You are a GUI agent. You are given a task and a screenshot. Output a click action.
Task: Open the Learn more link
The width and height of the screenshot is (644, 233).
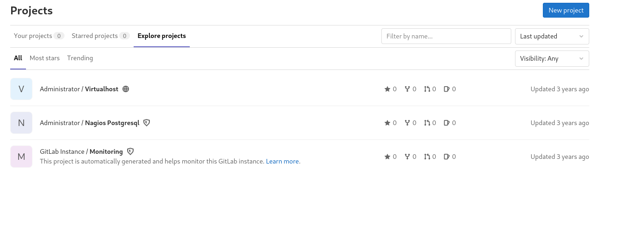coord(283,161)
